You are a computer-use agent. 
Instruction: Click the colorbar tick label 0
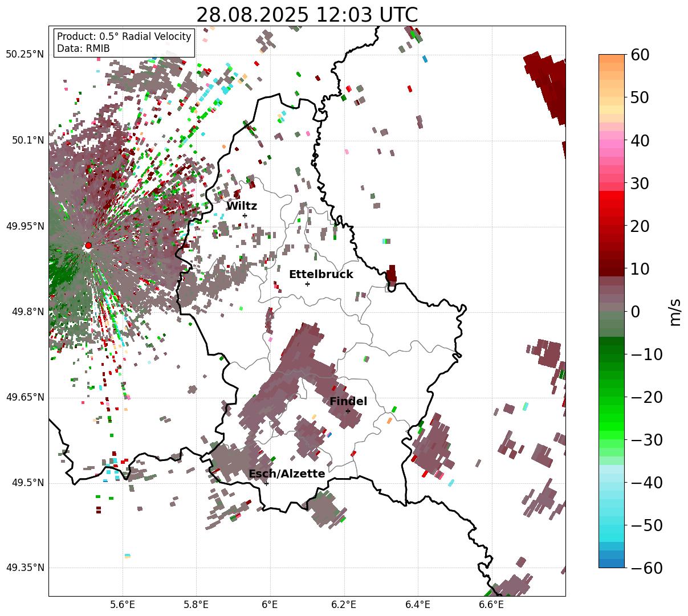click(635, 312)
